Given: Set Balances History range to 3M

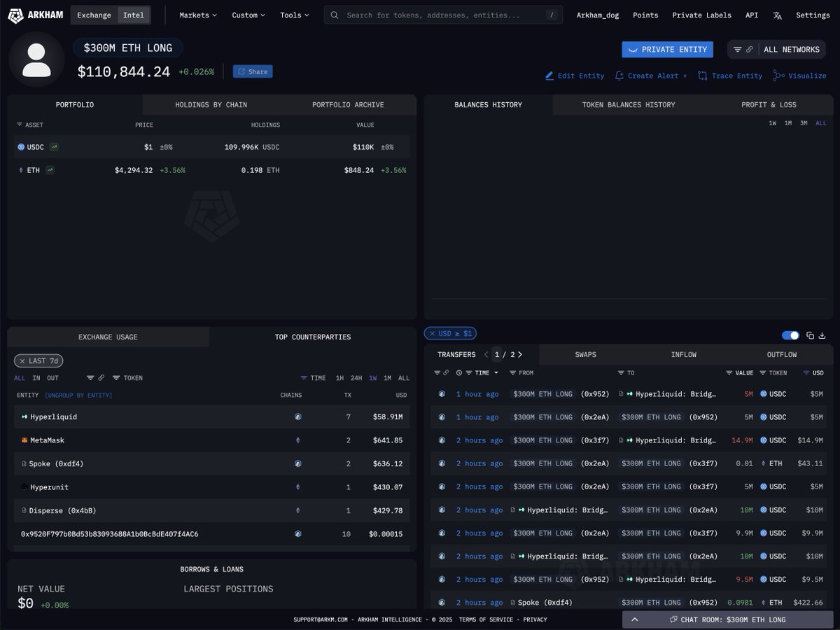Looking at the screenshot, I should pyautogui.click(x=804, y=123).
